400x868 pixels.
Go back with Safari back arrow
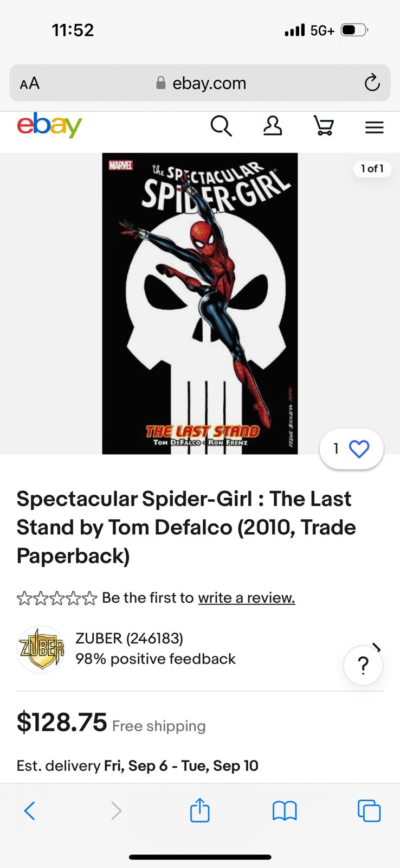click(x=30, y=811)
